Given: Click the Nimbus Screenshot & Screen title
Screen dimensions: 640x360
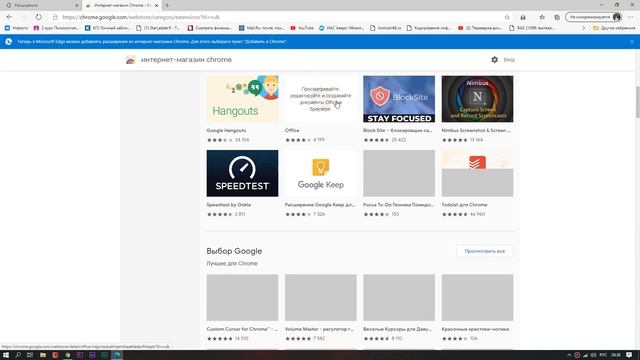Looking at the screenshot, I should click(x=476, y=130).
